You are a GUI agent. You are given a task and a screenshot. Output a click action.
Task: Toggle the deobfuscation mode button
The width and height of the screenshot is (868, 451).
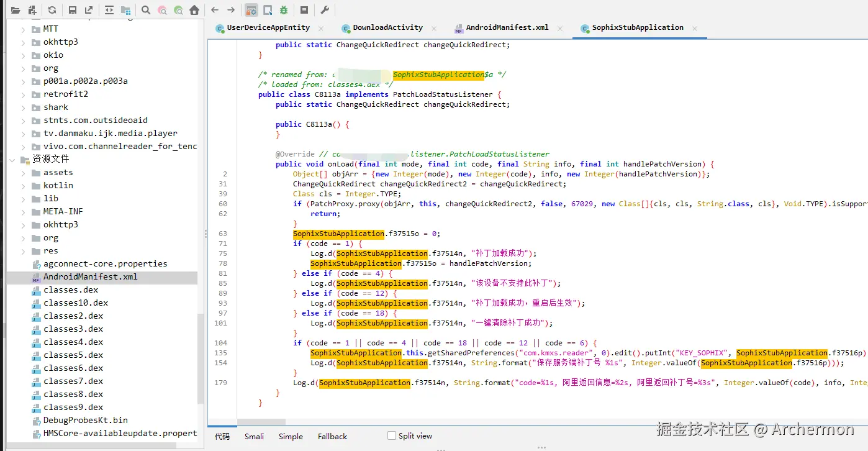[x=251, y=10]
